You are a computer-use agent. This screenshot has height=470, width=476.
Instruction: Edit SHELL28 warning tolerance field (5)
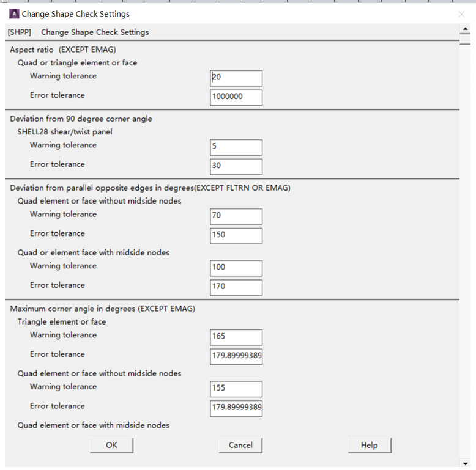(236, 147)
